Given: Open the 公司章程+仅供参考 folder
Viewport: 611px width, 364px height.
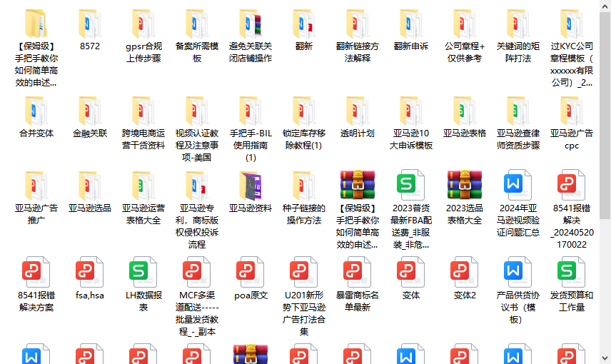Looking at the screenshot, I should point(465,24).
